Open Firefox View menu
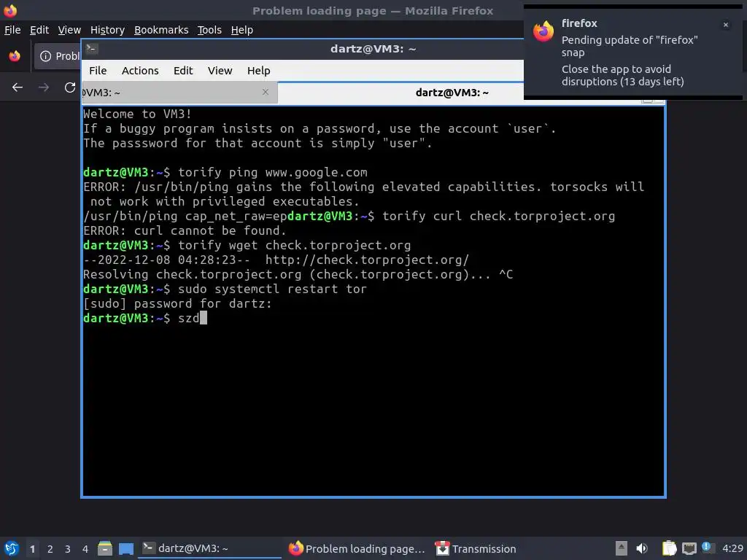 click(x=69, y=30)
